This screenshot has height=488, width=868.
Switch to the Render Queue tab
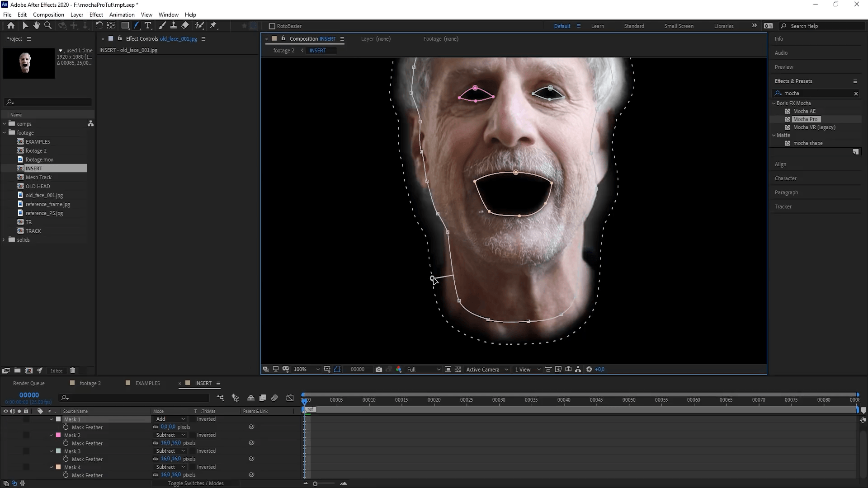[29, 383]
